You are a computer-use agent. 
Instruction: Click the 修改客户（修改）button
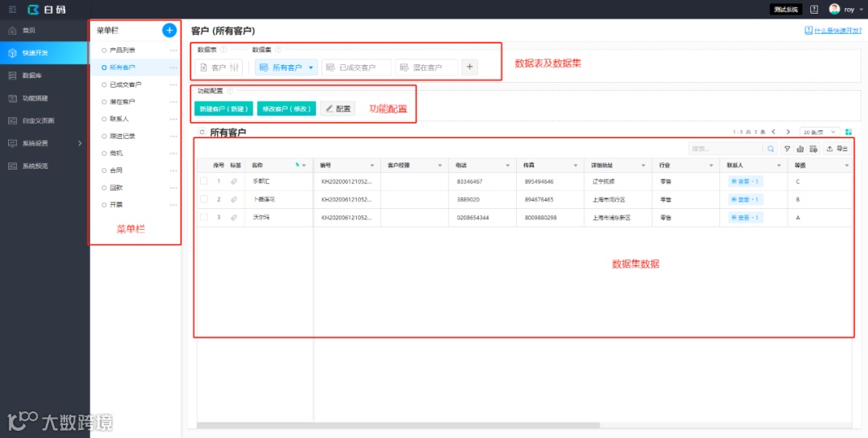[286, 108]
